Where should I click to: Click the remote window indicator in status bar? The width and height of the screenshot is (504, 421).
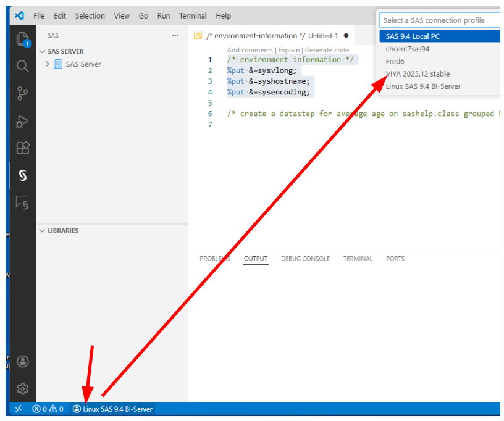[19, 409]
